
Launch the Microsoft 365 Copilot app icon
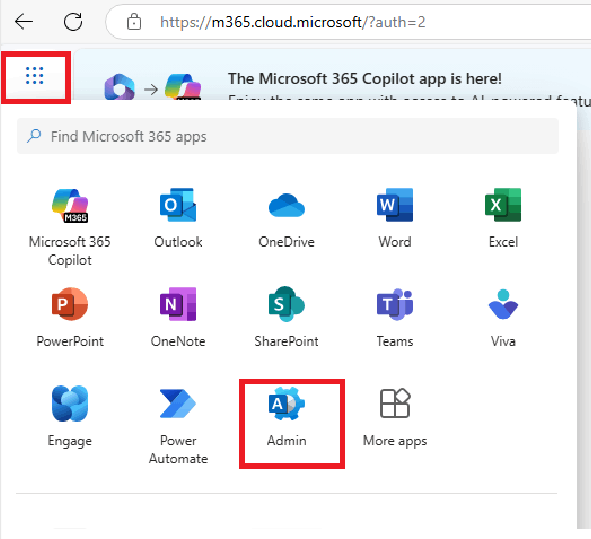point(70,205)
